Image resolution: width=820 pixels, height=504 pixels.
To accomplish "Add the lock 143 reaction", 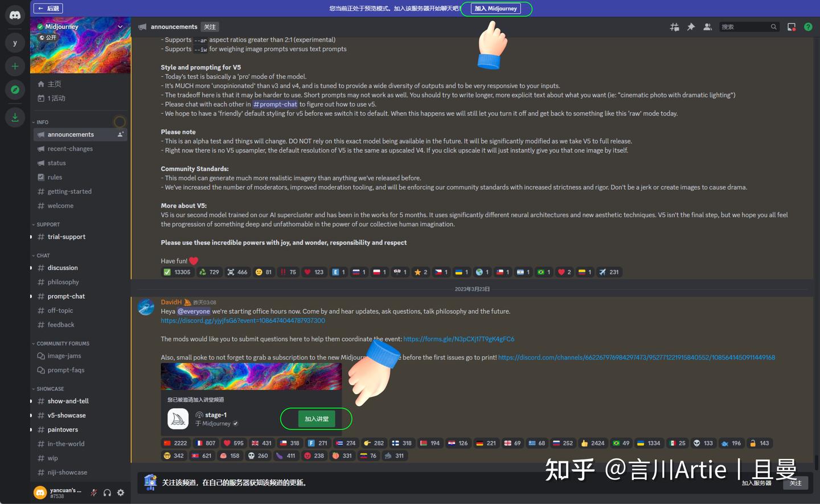I will [759, 443].
